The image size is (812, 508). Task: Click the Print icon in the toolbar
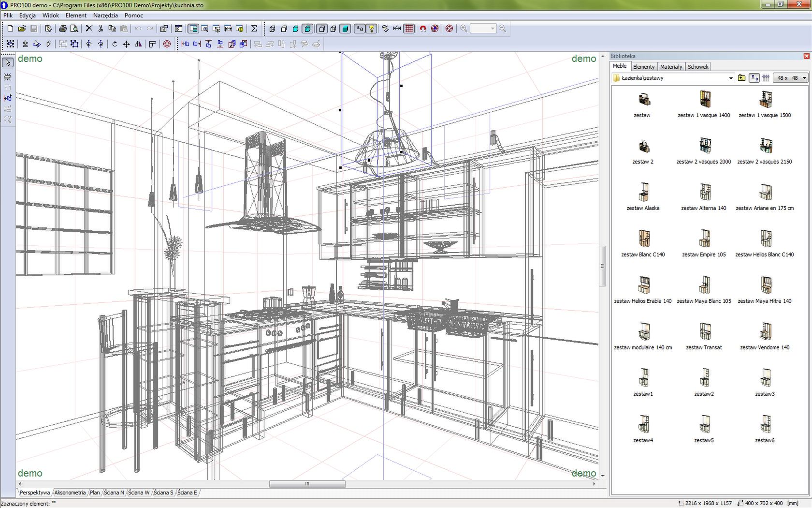(62, 29)
